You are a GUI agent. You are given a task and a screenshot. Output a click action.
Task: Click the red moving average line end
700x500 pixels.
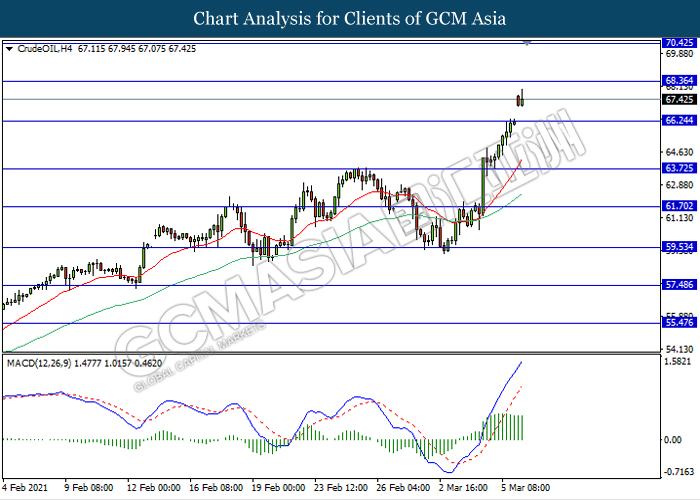point(521,160)
